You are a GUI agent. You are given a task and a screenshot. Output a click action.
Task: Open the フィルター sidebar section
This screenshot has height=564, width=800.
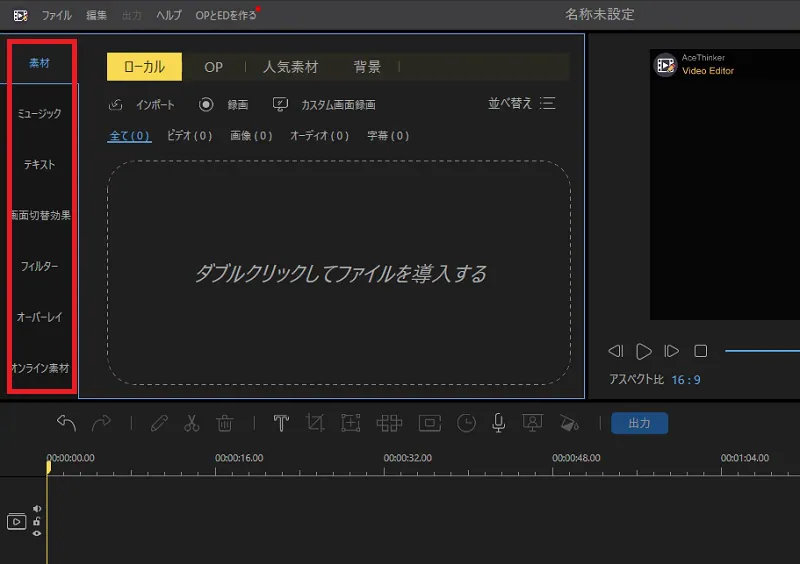click(39, 266)
